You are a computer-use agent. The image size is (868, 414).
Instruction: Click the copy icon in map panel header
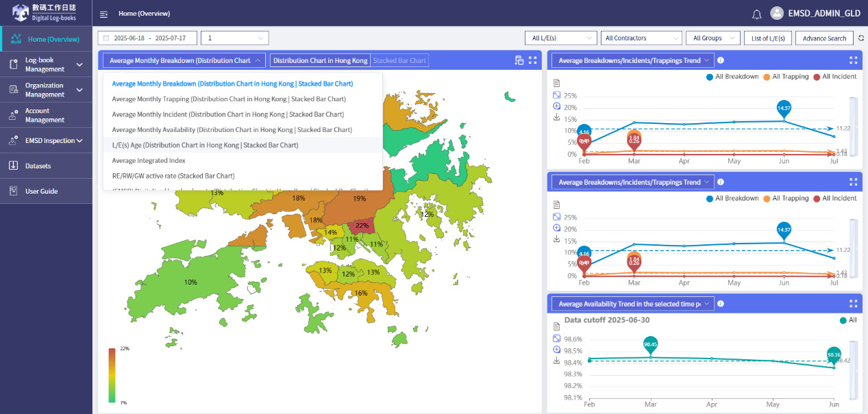tap(519, 60)
